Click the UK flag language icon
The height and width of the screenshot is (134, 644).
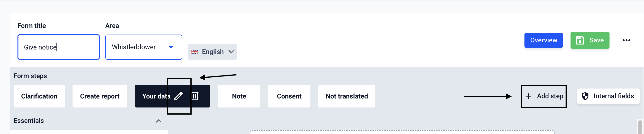[x=194, y=52]
